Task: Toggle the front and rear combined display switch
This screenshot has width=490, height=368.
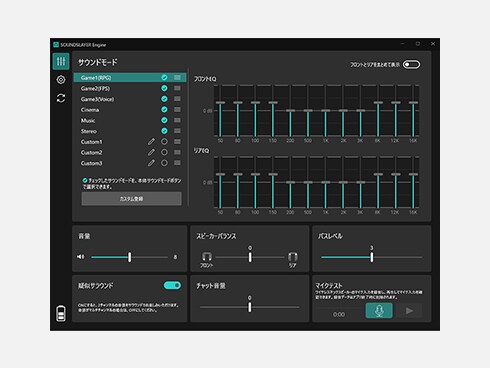Action: 411,64
